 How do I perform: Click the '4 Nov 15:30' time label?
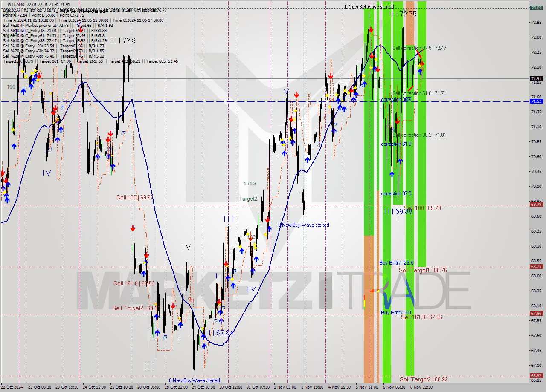point(340,387)
